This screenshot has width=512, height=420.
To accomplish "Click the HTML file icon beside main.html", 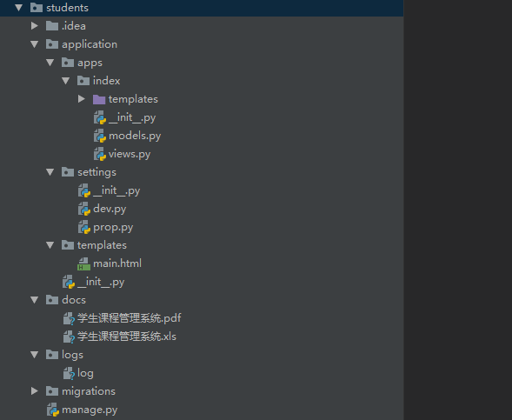I will pos(84,263).
